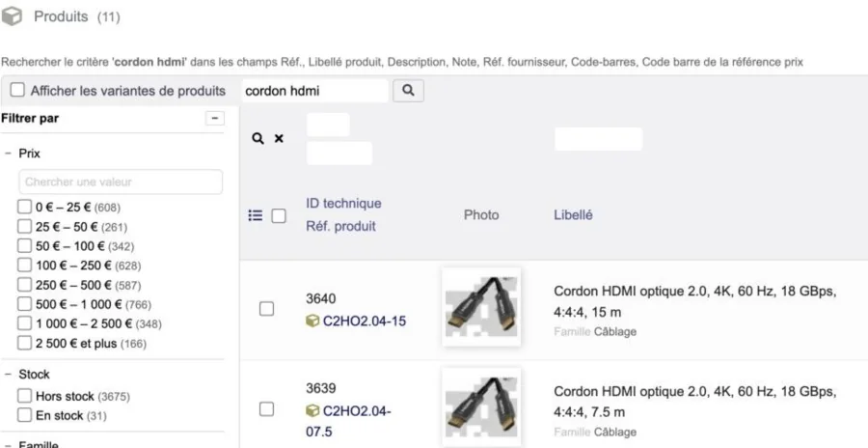The width and height of the screenshot is (868, 448).
Task: Click the product cube icon next to C2HO2.04-07.5
Action: click(312, 411)
